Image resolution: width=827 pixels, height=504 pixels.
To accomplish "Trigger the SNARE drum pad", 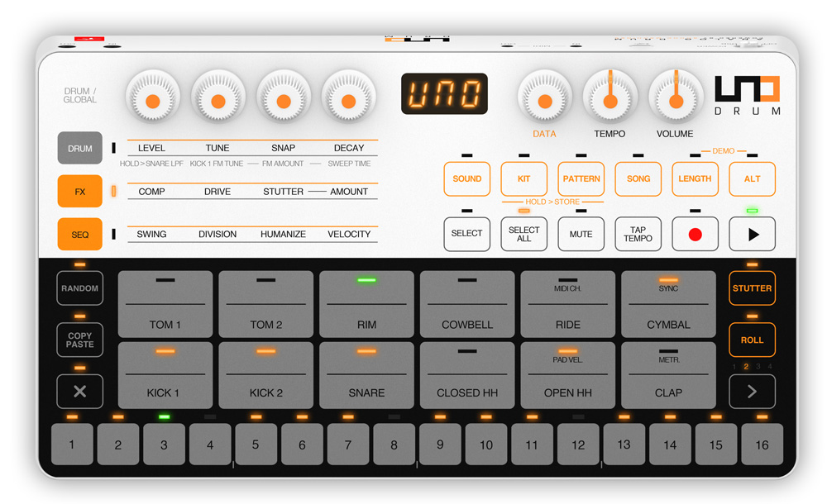I will (x=366, y=376).
